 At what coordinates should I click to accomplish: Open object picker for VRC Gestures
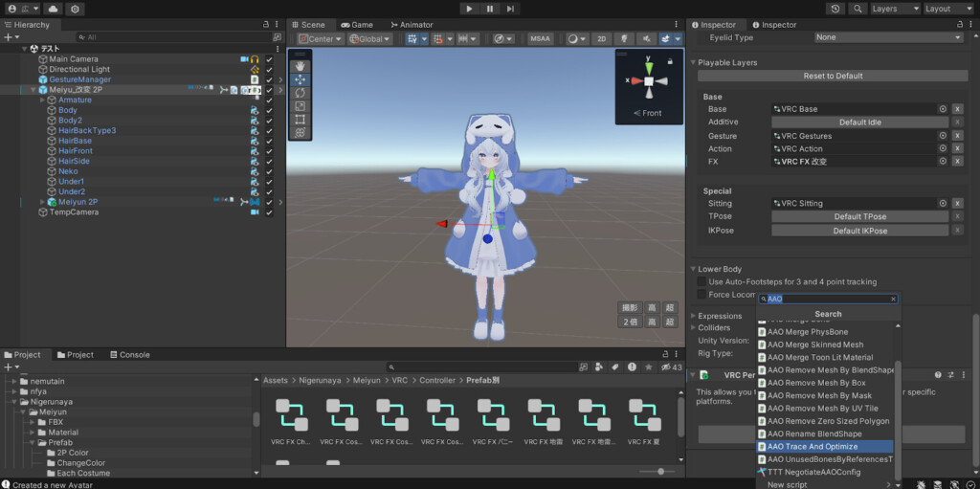tap(943, 136)
